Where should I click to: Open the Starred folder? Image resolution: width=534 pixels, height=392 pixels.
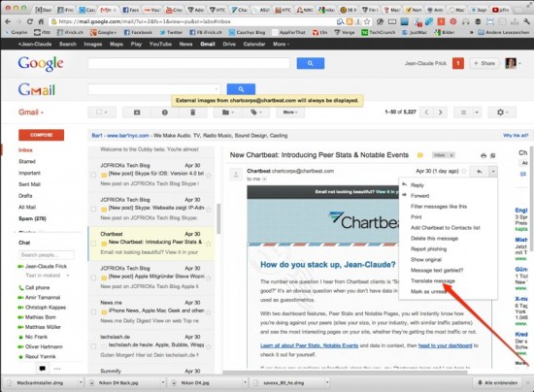coord(27,161)
